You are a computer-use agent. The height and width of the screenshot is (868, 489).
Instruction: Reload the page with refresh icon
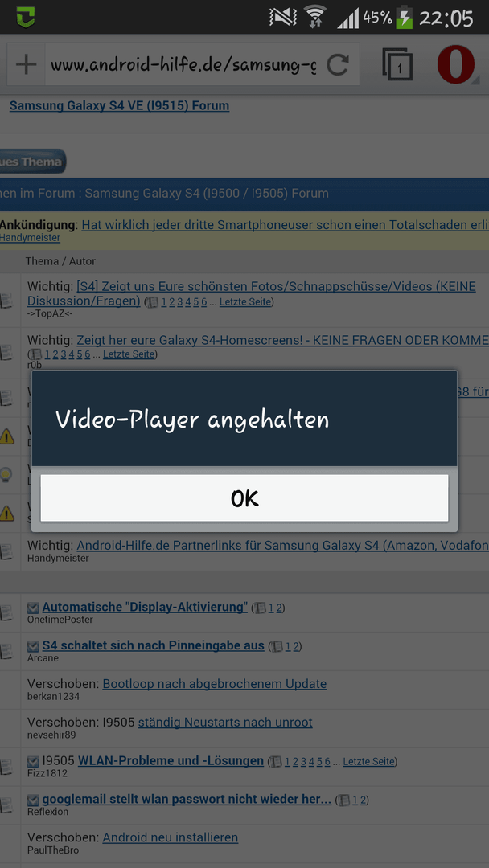tap(337, 65)
